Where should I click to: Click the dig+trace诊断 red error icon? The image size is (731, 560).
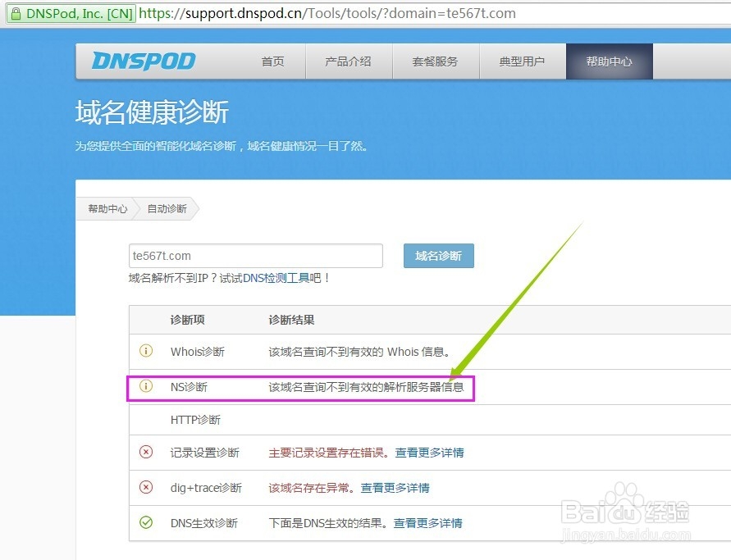(x=146, y=487)
